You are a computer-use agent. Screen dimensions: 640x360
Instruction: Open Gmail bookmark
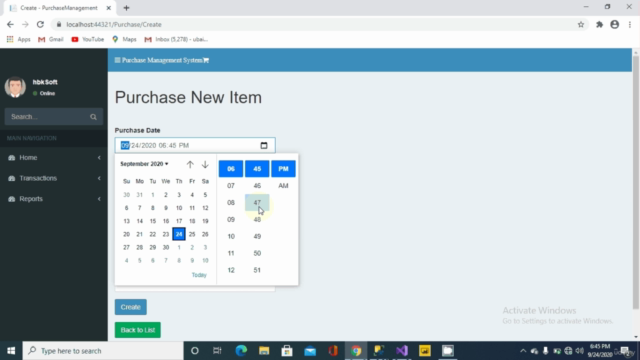click(51, 39)
